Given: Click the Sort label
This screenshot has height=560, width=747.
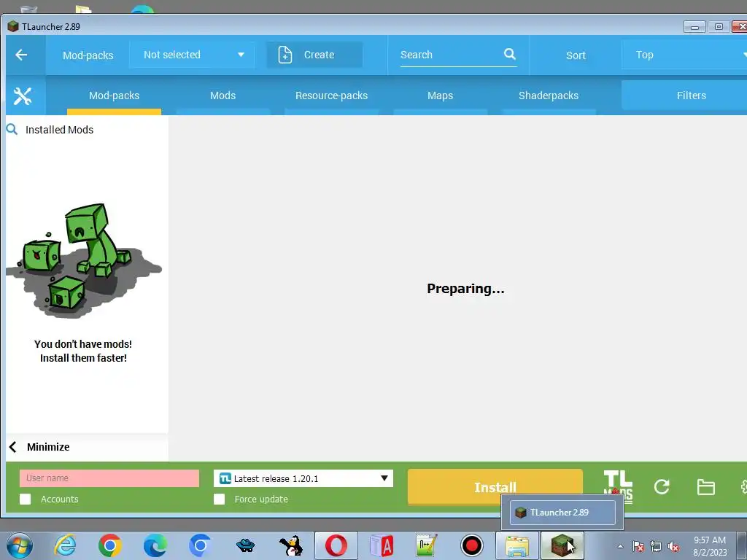Looking at the screenshot, I should click(576, 55).
